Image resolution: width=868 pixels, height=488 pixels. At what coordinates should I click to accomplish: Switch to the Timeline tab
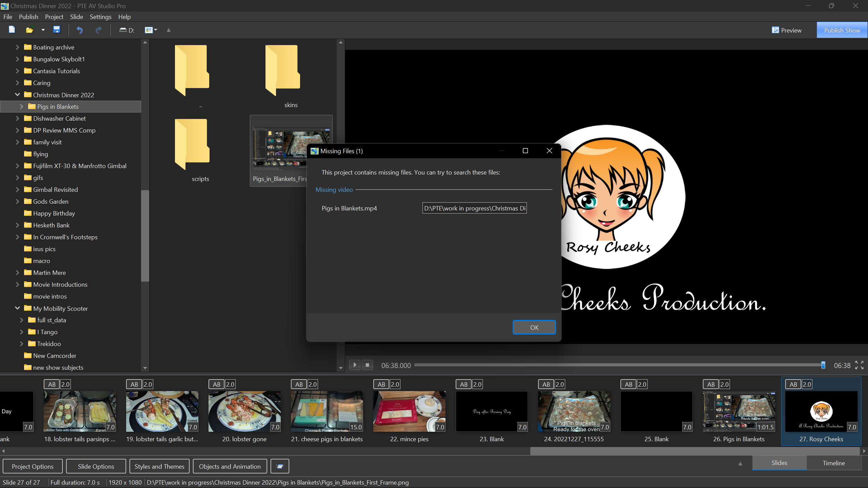coord(833,463)
